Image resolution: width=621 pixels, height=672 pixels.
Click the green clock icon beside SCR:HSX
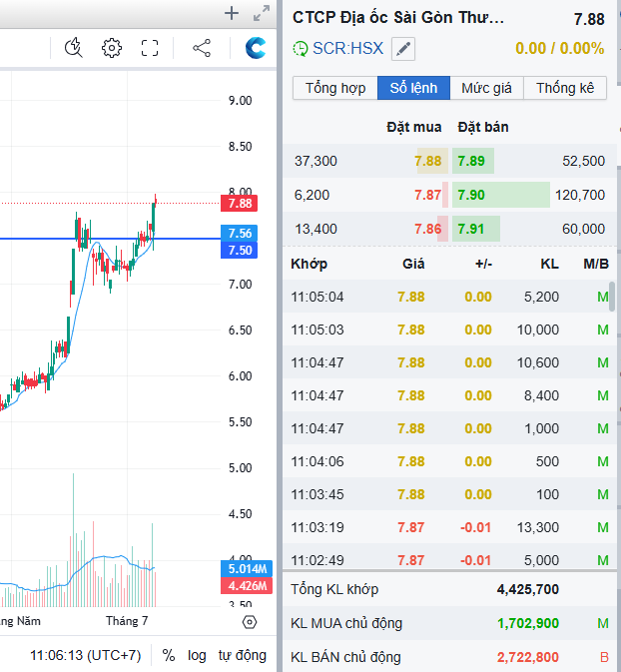click(x=301, y=49)
